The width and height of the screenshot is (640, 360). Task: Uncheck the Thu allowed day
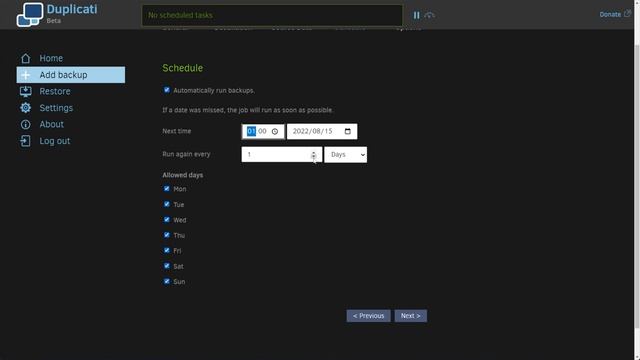(167, 235)
